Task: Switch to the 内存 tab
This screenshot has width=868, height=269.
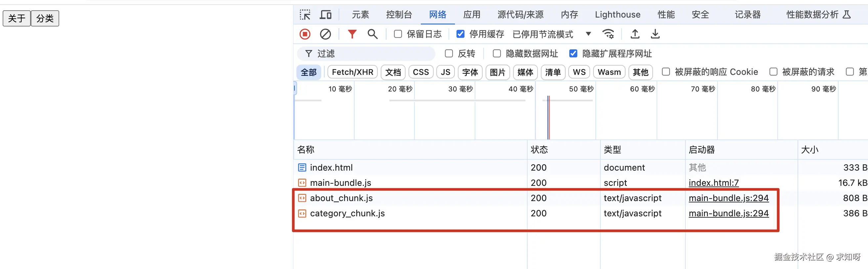Action: pos(569,15)
